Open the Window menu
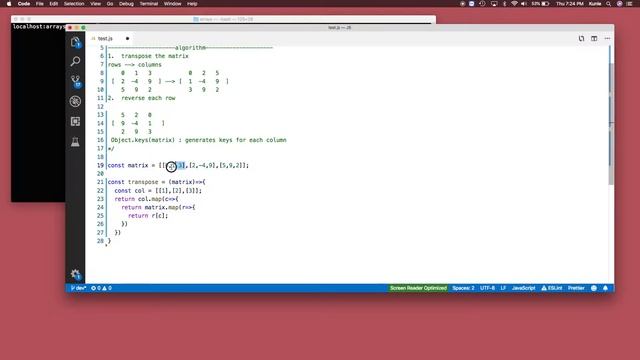Image resolution: width=640 pixels, height=360 pixels. tap(172, 4)
